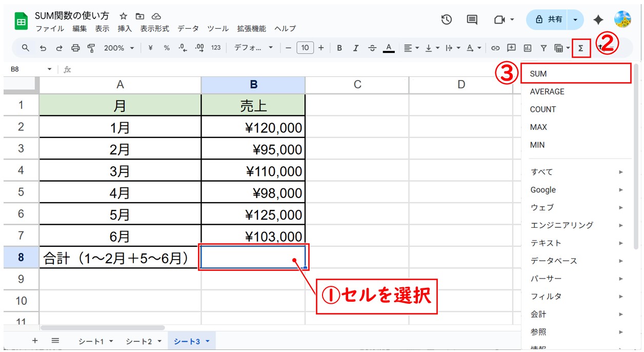Click the Gemini sparkle icon
644x352 pixels.
tap(598, 19)
